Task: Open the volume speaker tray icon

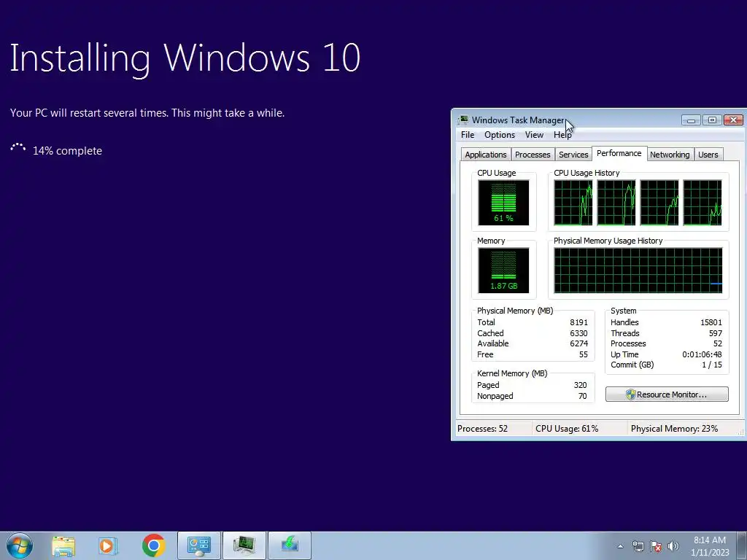Action: (673, 546)
